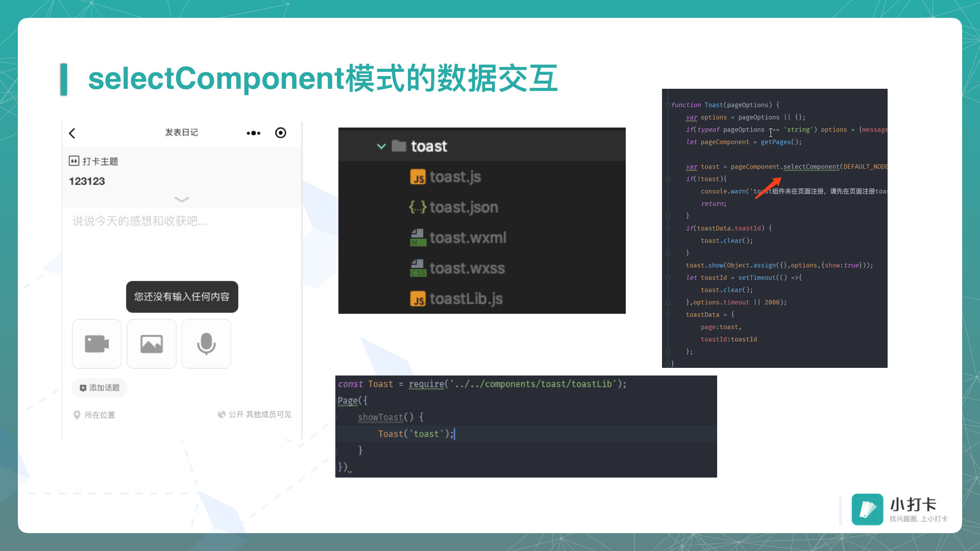
Task: Click the toast.show(Object.assign line
Action: point(779,265)
